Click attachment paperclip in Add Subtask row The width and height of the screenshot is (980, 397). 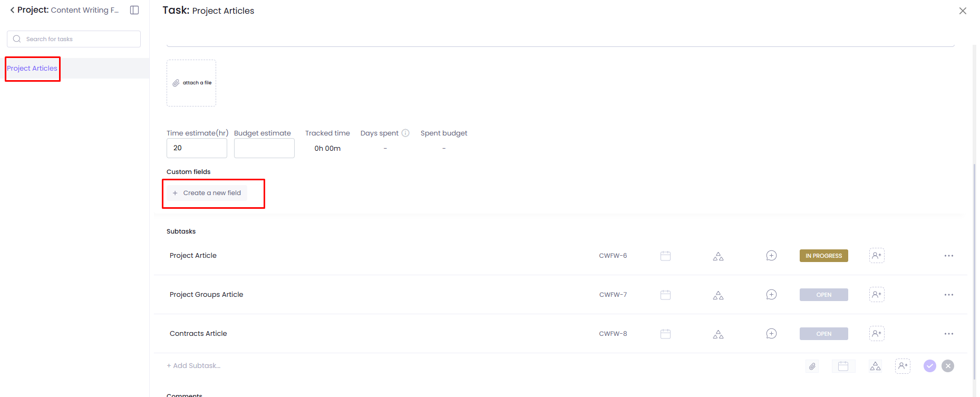click(x=812, y=366)
